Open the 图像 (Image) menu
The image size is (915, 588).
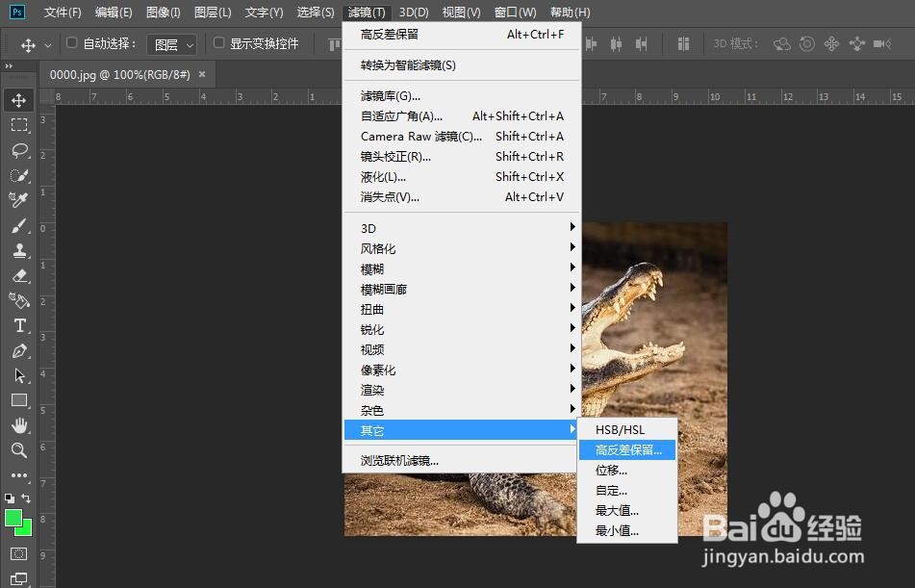(162, 12)
